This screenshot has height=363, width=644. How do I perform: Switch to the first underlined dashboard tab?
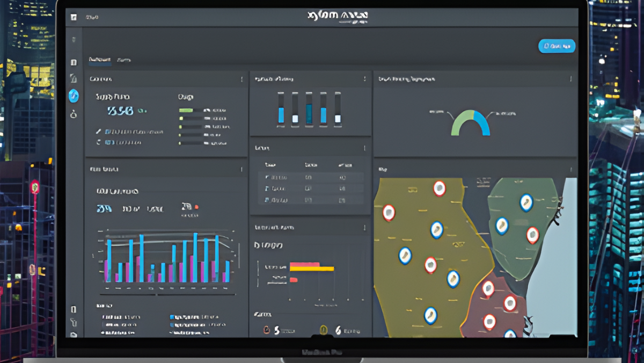100,60
